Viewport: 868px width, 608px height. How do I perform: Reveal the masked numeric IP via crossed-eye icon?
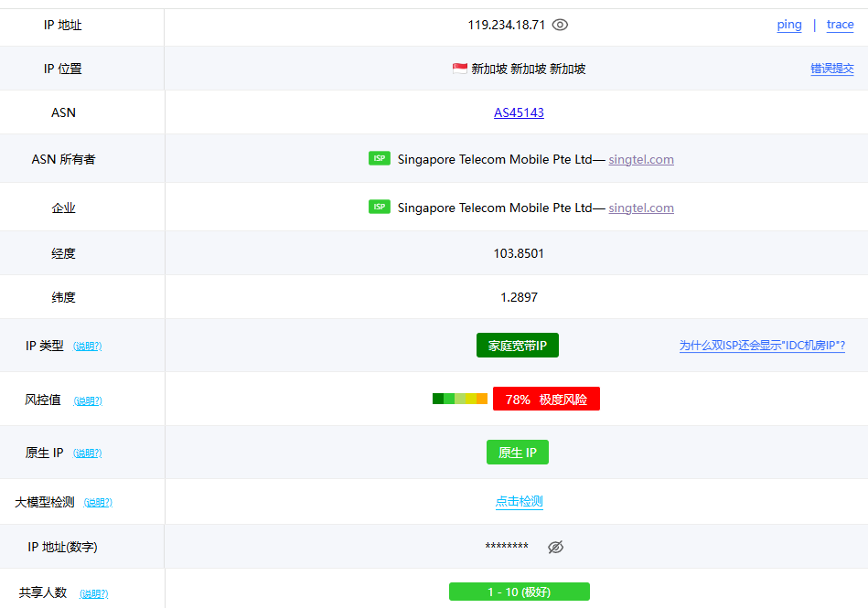point(555,546)
